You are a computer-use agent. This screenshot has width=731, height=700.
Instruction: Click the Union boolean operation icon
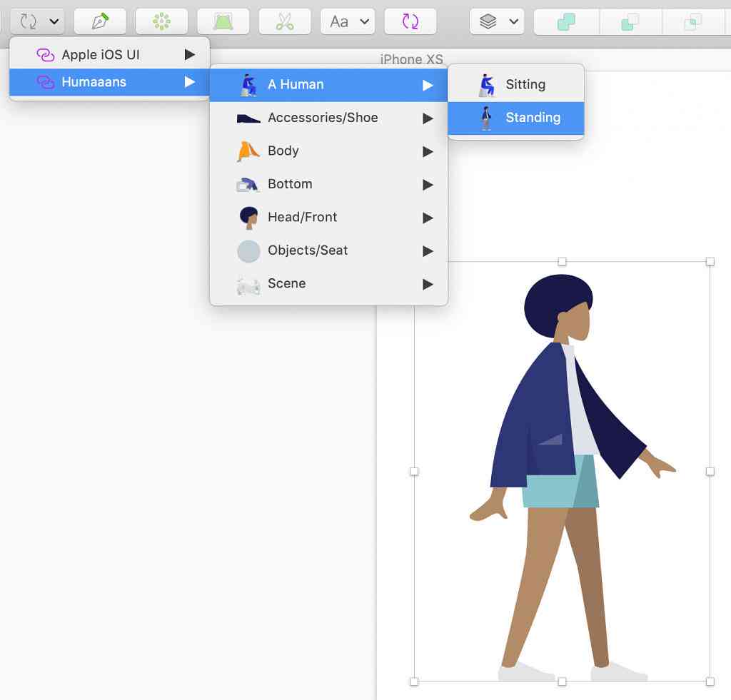(x=566, y=21)
